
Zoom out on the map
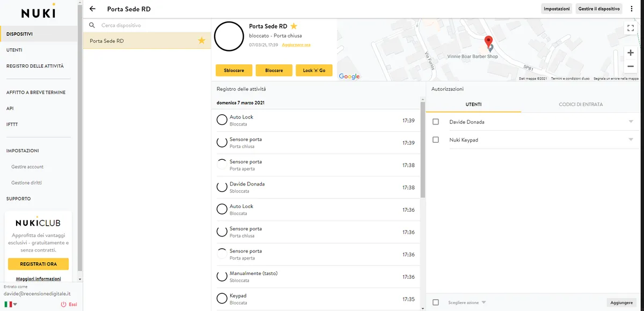pos(631,66)
